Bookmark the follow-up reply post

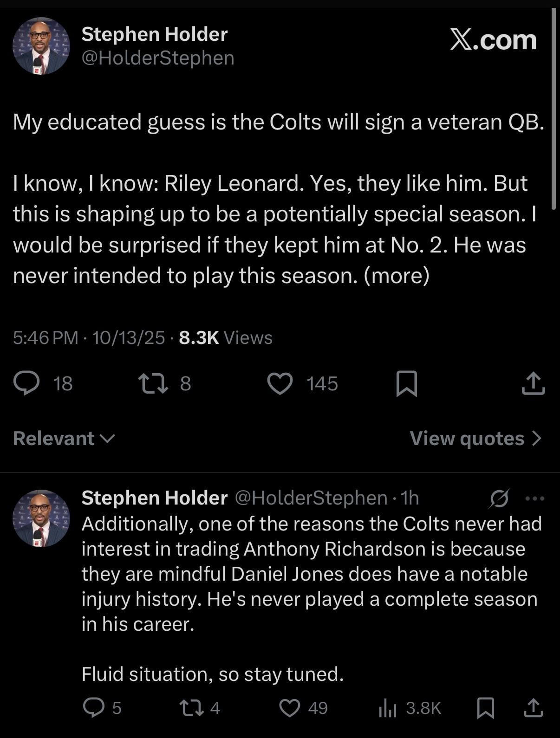tap(486, 708)
